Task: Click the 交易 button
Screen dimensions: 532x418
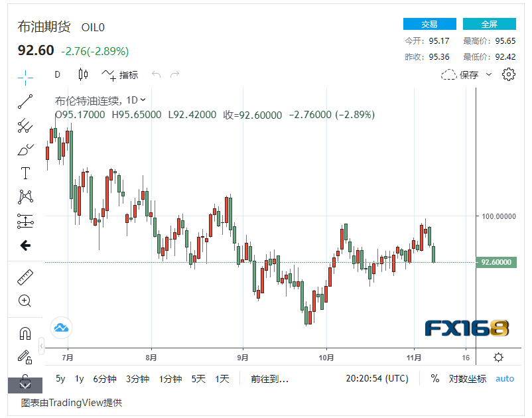Action: [429, 24]
